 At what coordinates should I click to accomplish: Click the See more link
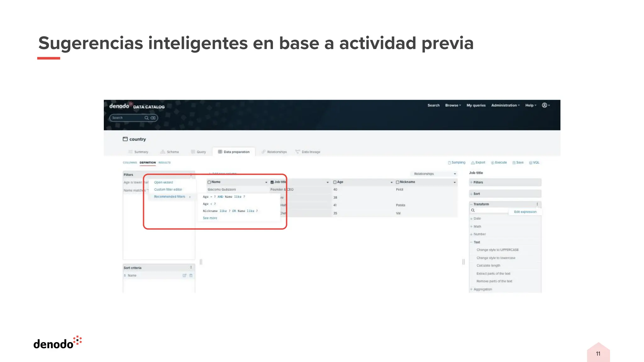210,218
